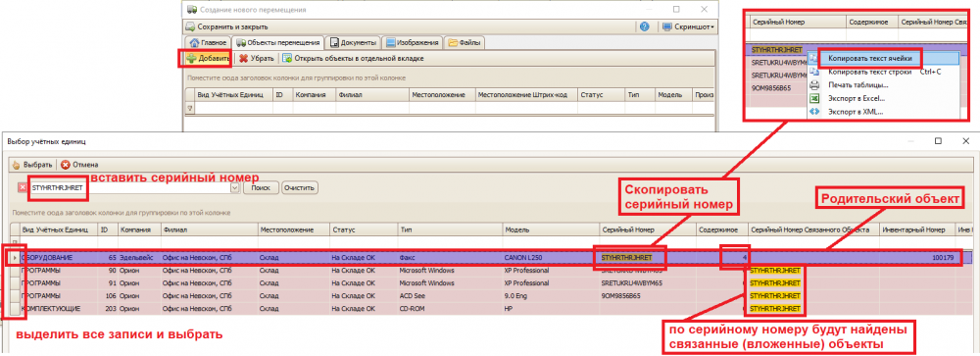980x356 pixels.
Task: Click the Сохранить и закрыть save icon
Action: 191,26
